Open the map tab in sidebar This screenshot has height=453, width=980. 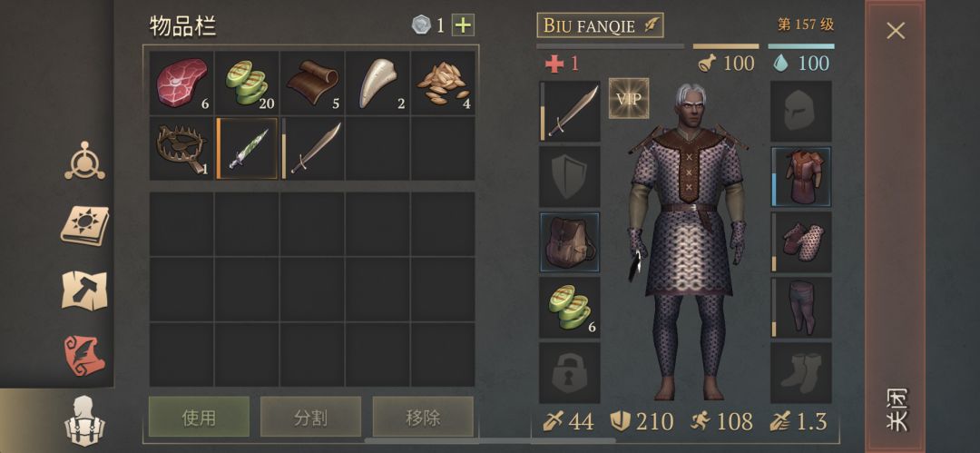[84, 291]
